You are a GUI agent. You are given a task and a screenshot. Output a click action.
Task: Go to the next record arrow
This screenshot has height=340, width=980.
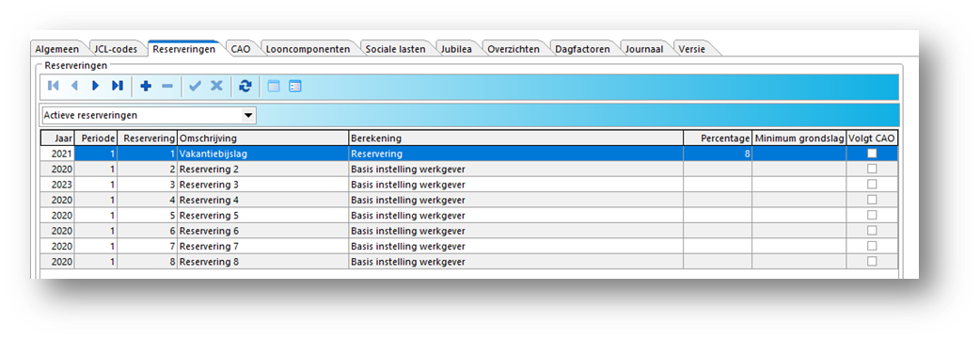coord(96,87)
